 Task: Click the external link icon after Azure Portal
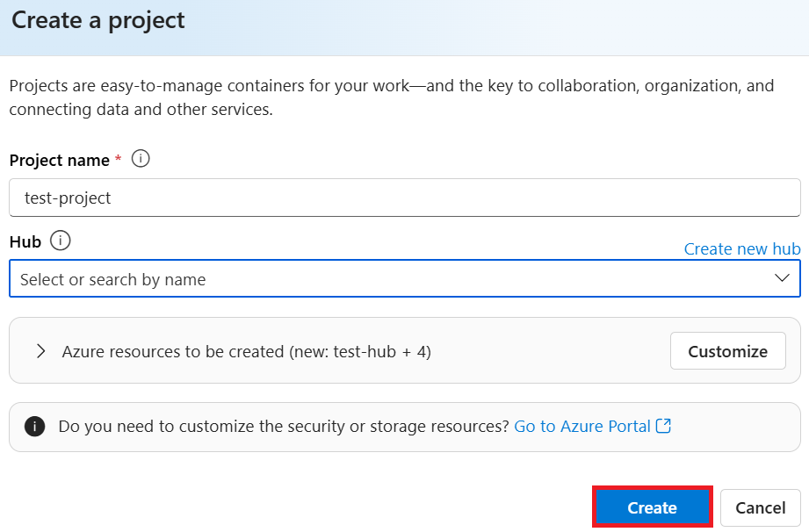pyautogui.click(x=664, y=426)
